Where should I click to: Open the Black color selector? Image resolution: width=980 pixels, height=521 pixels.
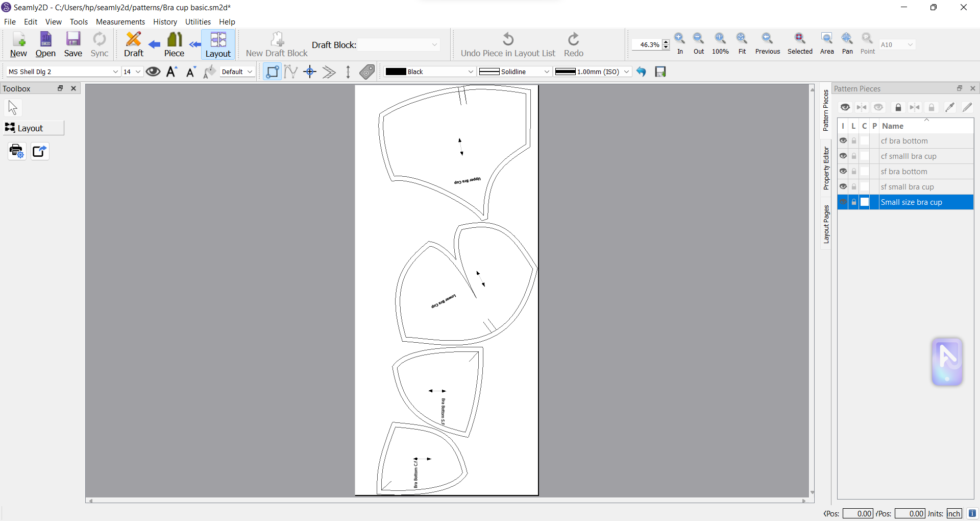tap(430, 72)
